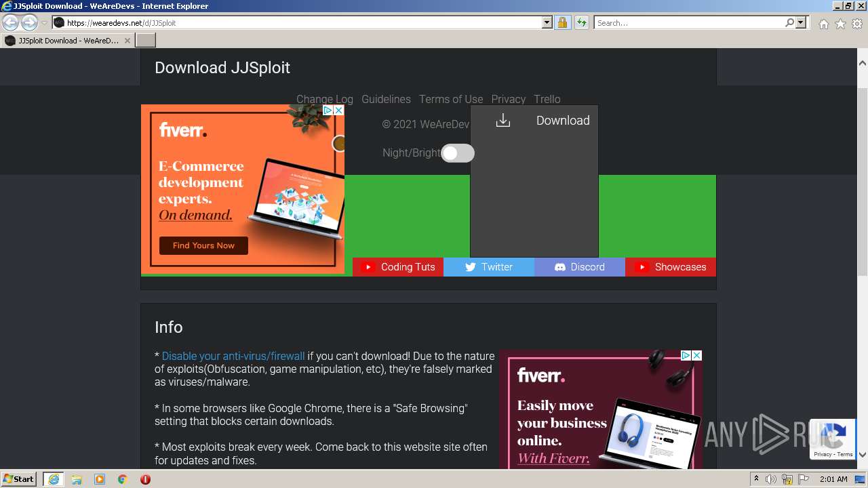Viewport: 868px width, 488px height.
Task: Open the Change Log link
Action: [325, 99]
